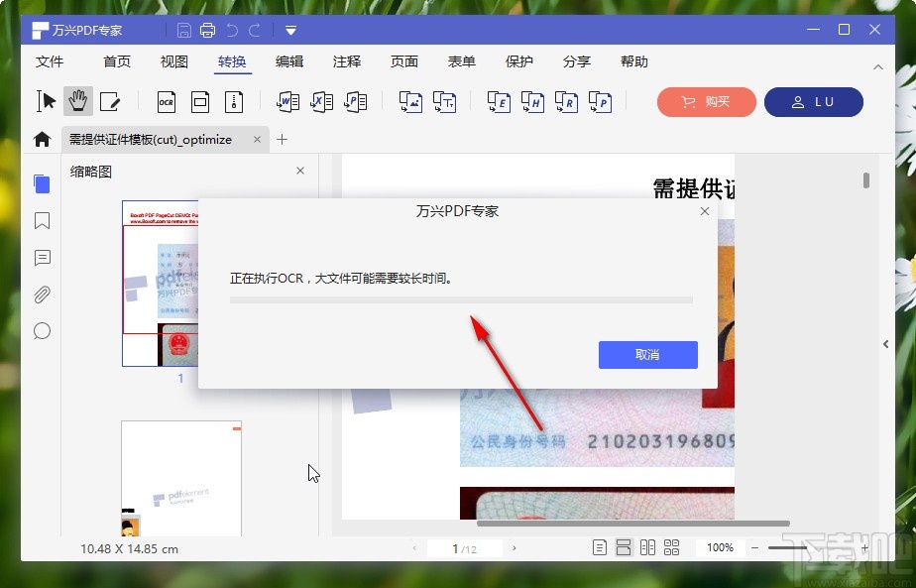916x588 pixels.
Task: Open the 文件 menu
Action: coord(51,61)
